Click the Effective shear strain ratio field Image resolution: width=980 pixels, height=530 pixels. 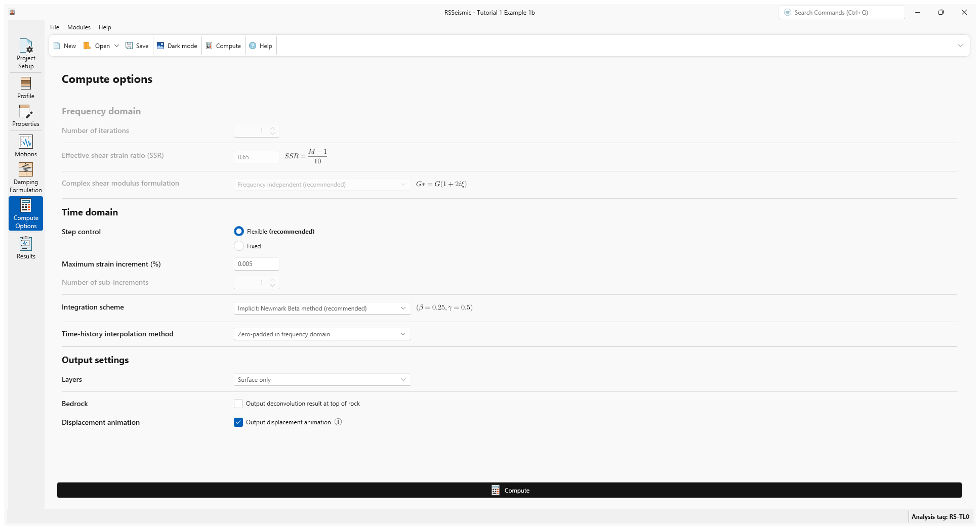(256, 157)
